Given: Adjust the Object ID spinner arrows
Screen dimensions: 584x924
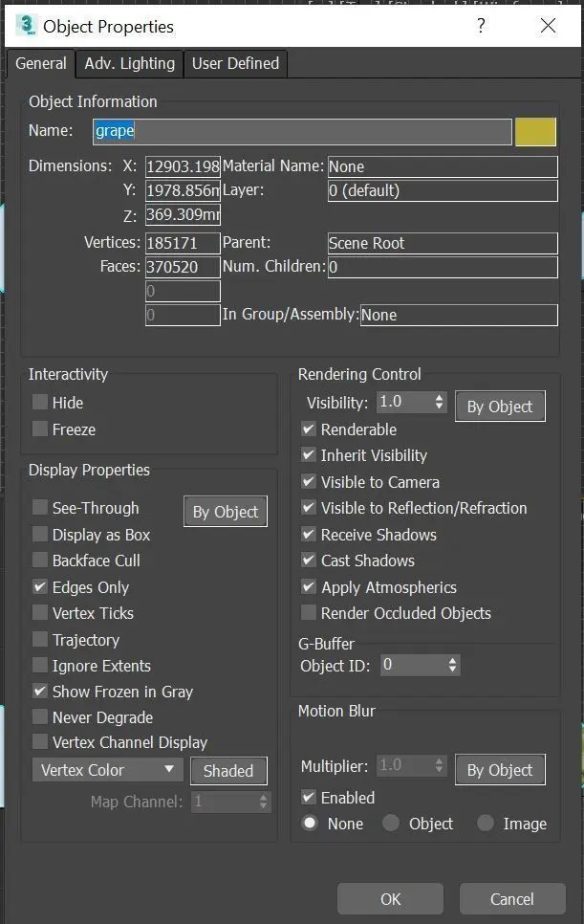Looking at the screenshot, I should click(452, 664).
